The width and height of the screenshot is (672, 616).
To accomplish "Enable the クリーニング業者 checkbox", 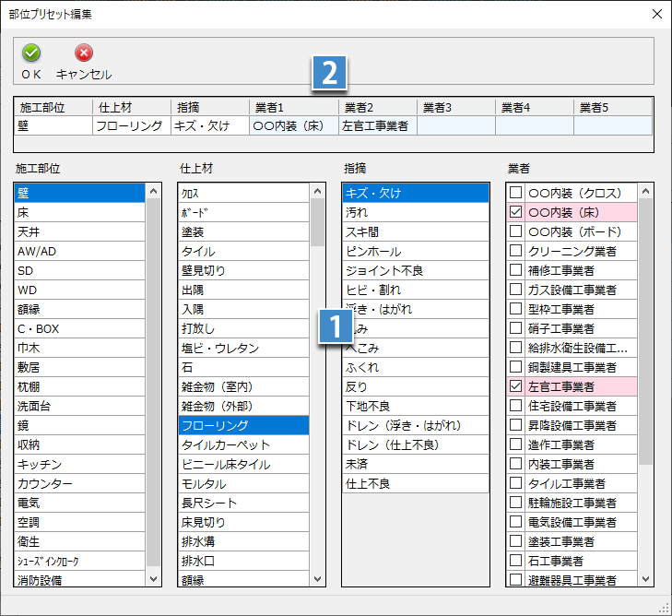I will pyautogui.click(x=516, y=251).
